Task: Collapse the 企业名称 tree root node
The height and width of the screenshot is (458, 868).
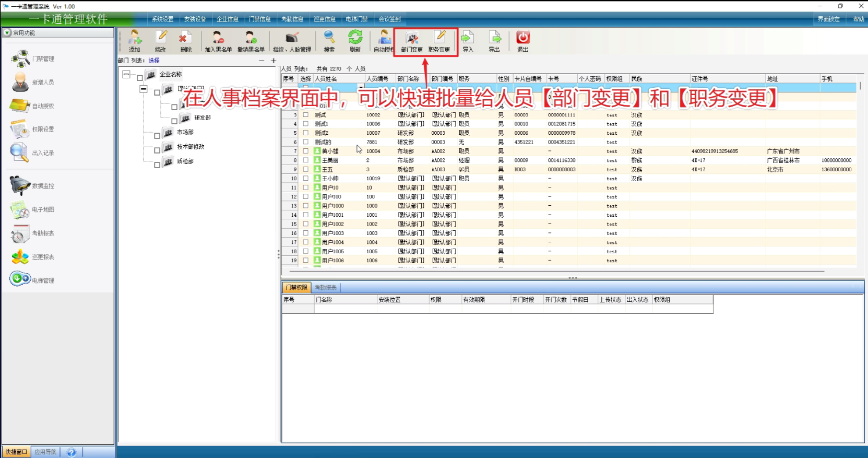Action: (x=126, y=75)
